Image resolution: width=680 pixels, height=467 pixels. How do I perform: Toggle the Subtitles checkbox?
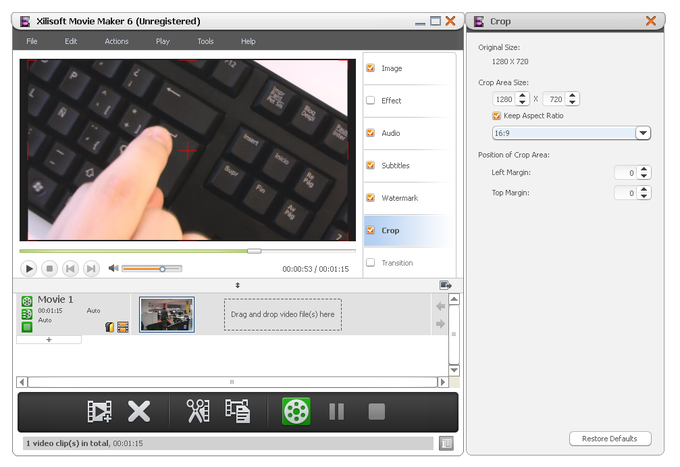click(x=370, y=165)
